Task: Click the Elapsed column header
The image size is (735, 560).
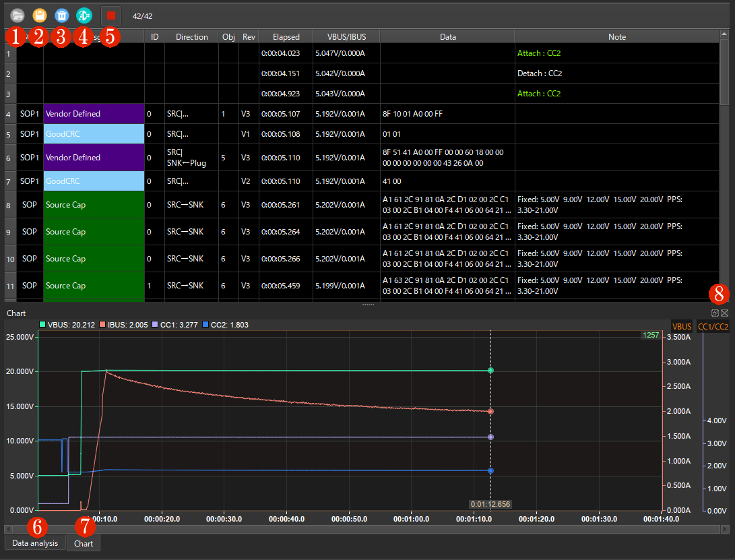Action: click(286, 36)
